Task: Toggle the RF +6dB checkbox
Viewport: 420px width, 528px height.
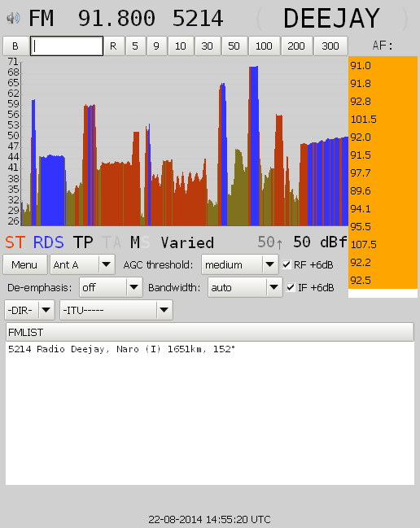Action: point(287,264)
